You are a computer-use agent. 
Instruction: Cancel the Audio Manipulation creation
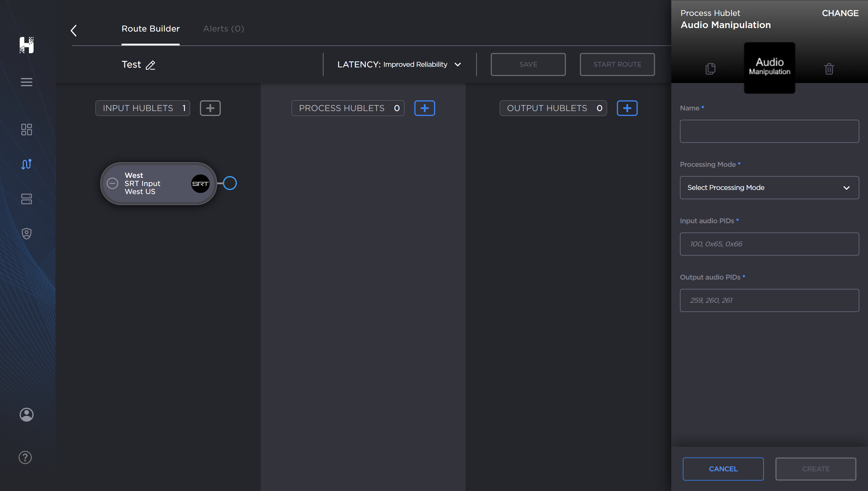pos(723,469)
